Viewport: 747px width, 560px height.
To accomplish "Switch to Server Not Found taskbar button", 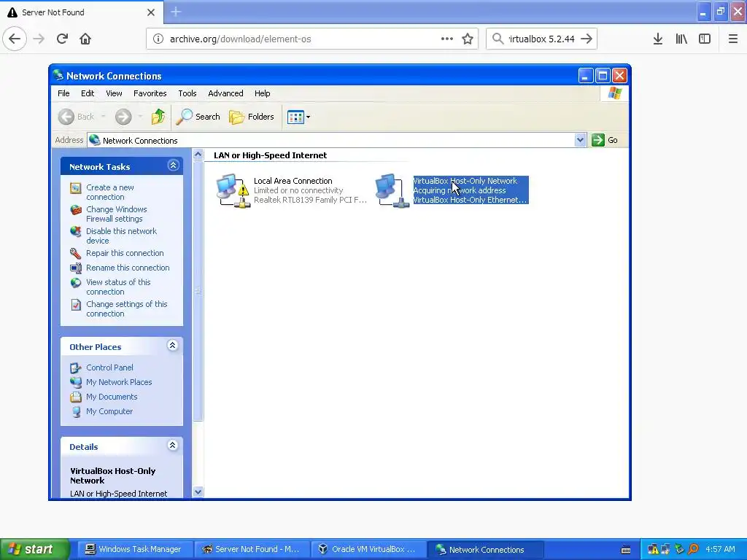I will click(251, 550).
